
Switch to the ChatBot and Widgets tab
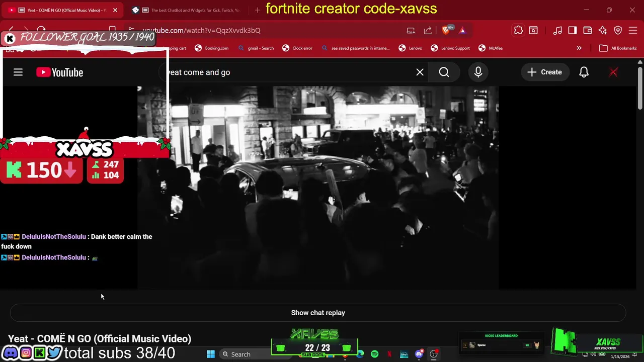(x=186, y=10)
